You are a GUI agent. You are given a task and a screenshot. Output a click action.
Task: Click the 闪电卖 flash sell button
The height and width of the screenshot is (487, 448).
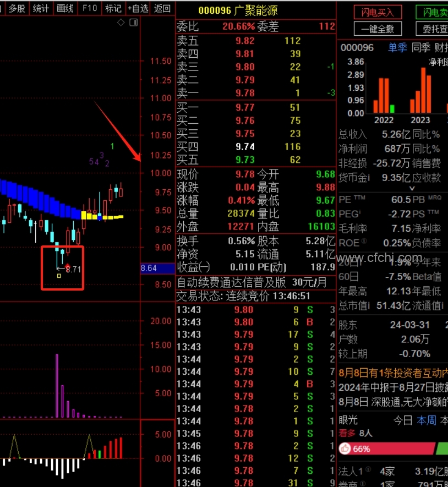coord(432,13)
